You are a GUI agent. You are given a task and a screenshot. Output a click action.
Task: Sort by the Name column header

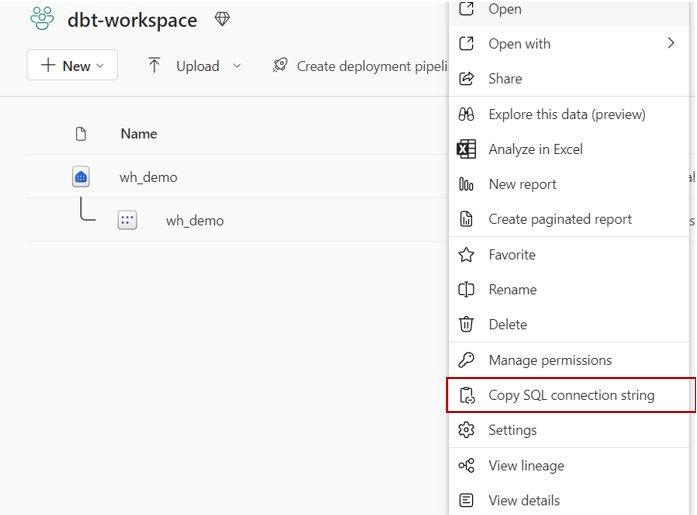139,134
